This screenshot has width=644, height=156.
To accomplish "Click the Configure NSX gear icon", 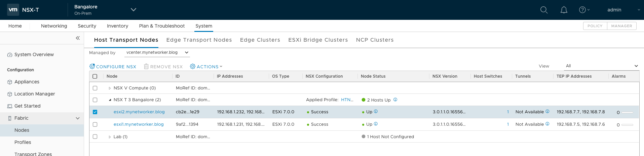I will click(92, 67).
